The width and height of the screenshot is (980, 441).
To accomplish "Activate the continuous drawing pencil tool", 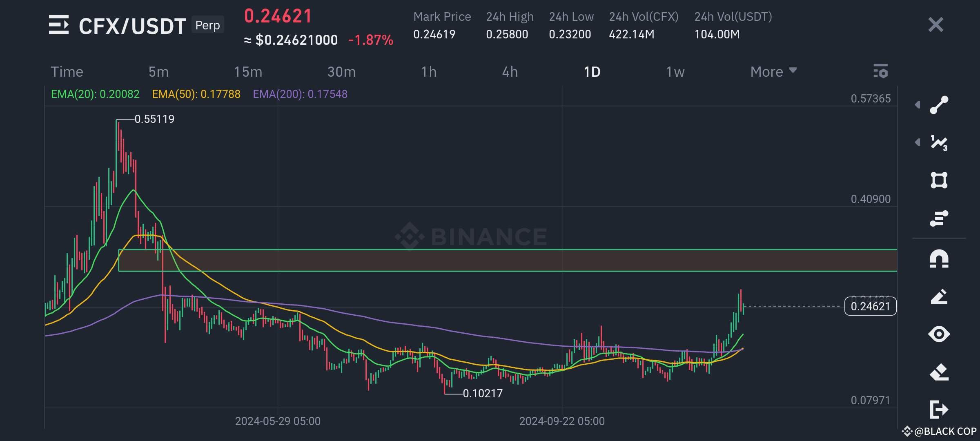I will coord(939,297).
